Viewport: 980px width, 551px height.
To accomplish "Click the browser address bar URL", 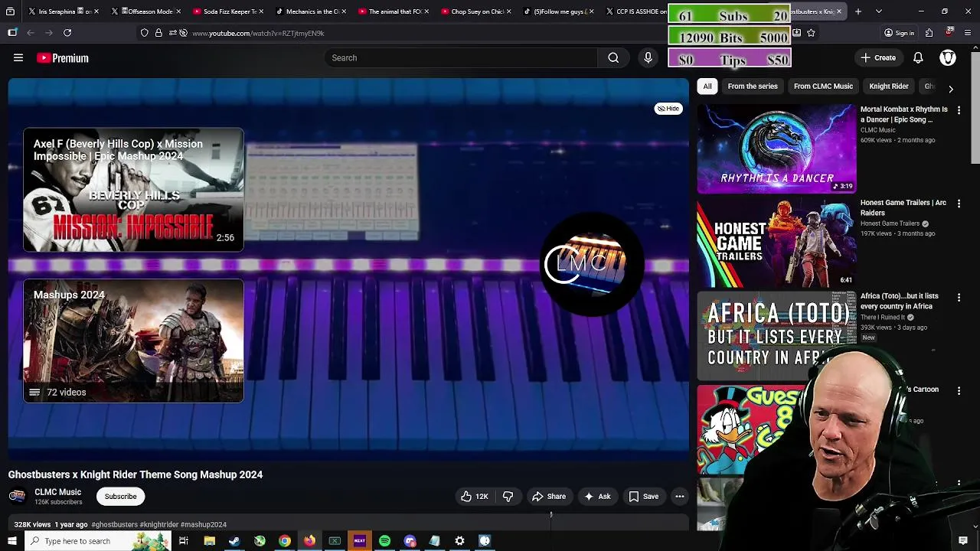I will coord(258,33).
